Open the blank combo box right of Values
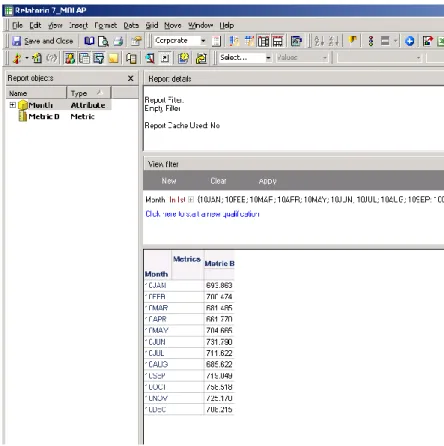The width and height of the screenshot is (444, 446). pos(378,58)
